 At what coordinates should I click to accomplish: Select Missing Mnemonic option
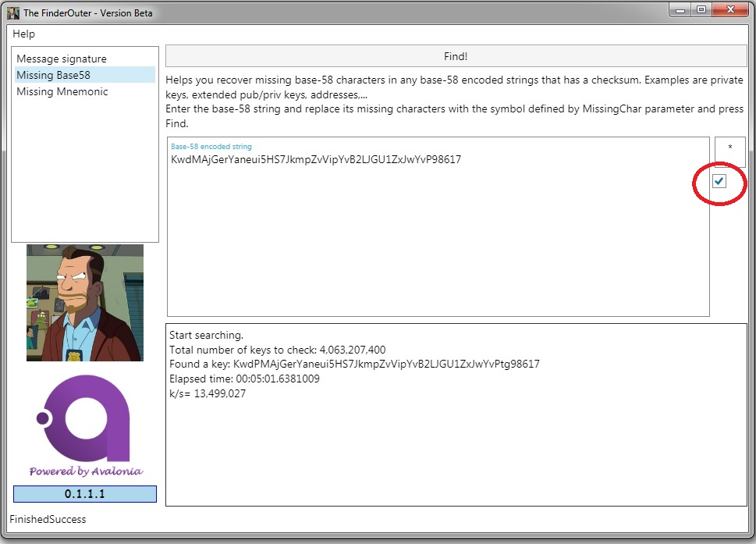tap(83, 91)
